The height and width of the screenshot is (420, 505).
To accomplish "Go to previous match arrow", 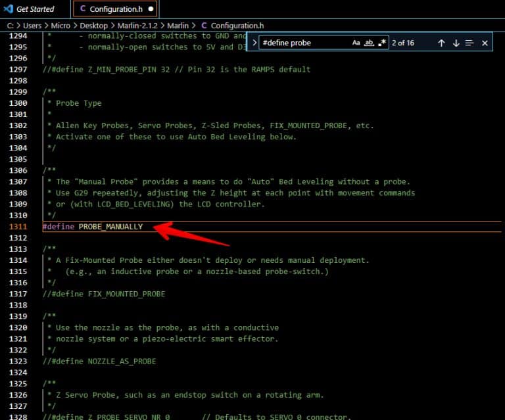I will pos(441,43).
